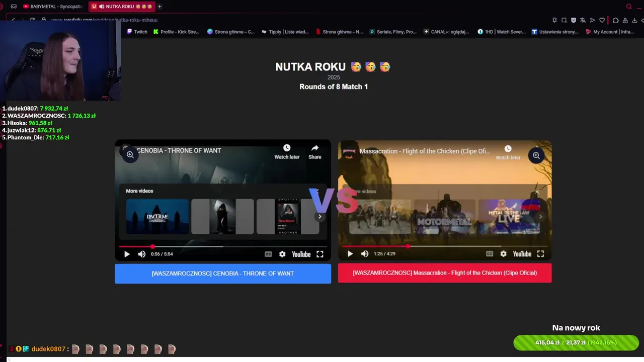Open the browser extensions cube icon
Image resolution: width=644 pixels, height=362 pixels.
pos(615,20)
